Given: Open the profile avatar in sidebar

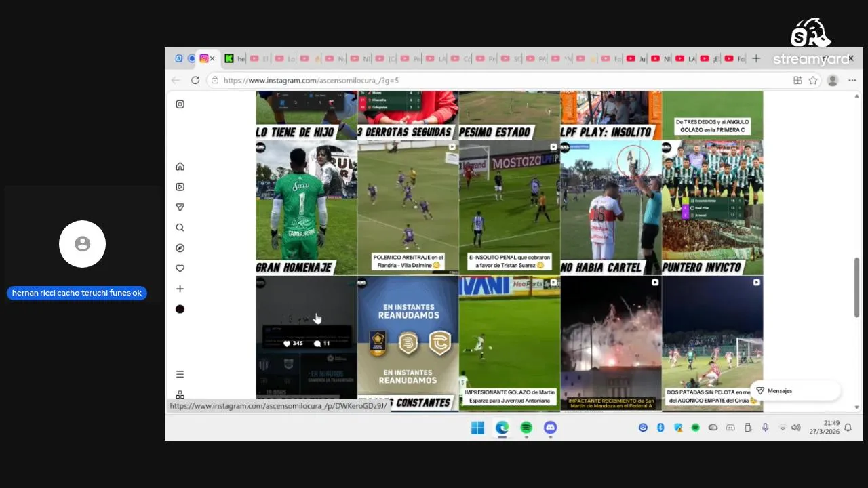Looking at the screenshot, I should point(180,309).
